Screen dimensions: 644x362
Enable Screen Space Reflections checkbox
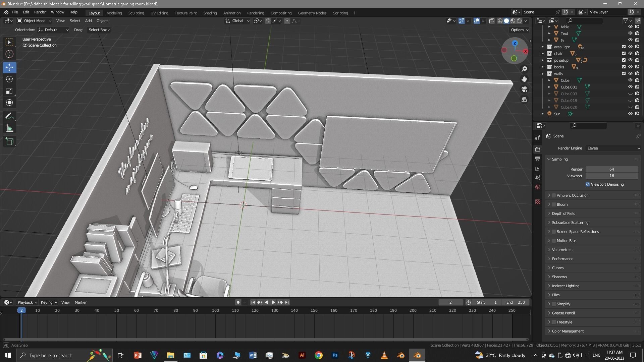tap(554, 232)
